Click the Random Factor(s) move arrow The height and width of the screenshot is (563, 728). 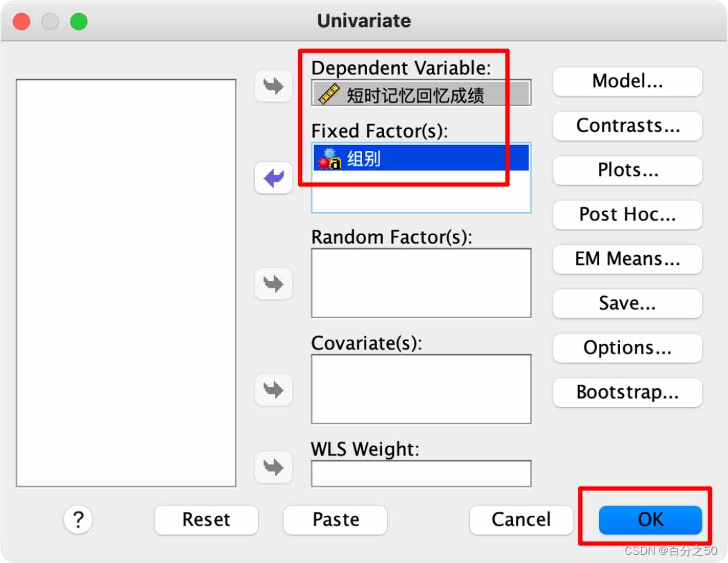[273, 284]
